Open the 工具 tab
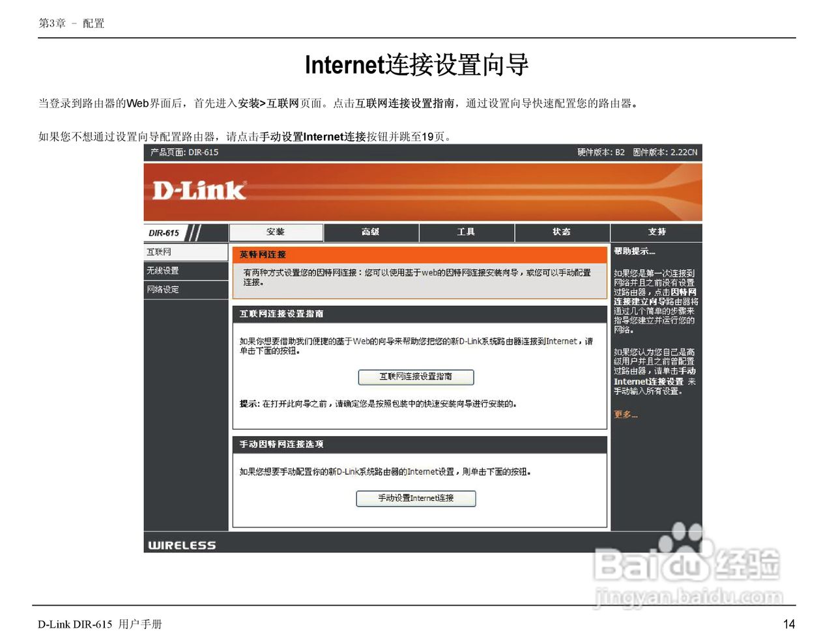The image size is (834, 644). tap(467, 232)
